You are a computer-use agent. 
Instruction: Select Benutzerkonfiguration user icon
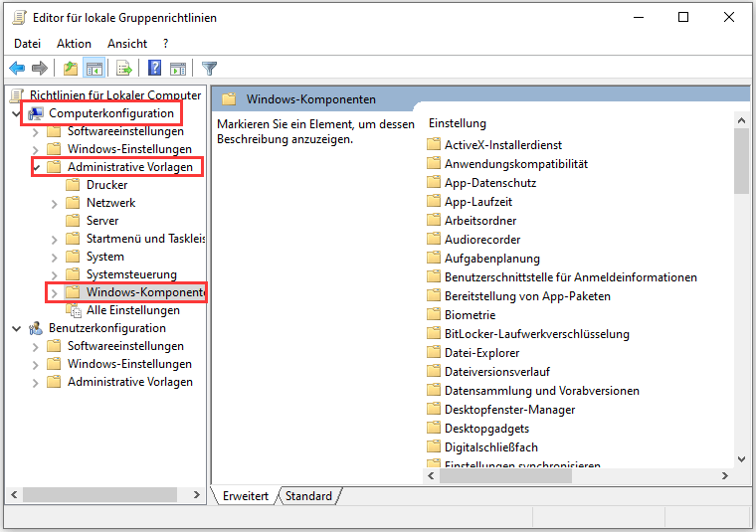(36, 328)
